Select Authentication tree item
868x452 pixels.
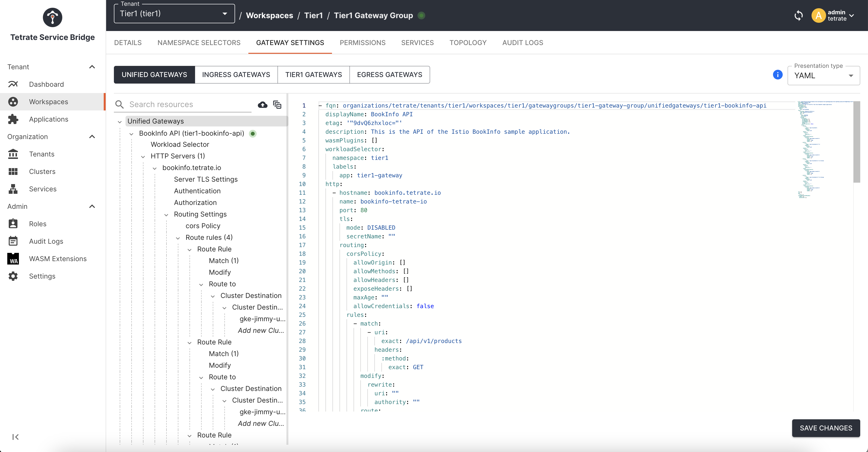pos(197,191)
